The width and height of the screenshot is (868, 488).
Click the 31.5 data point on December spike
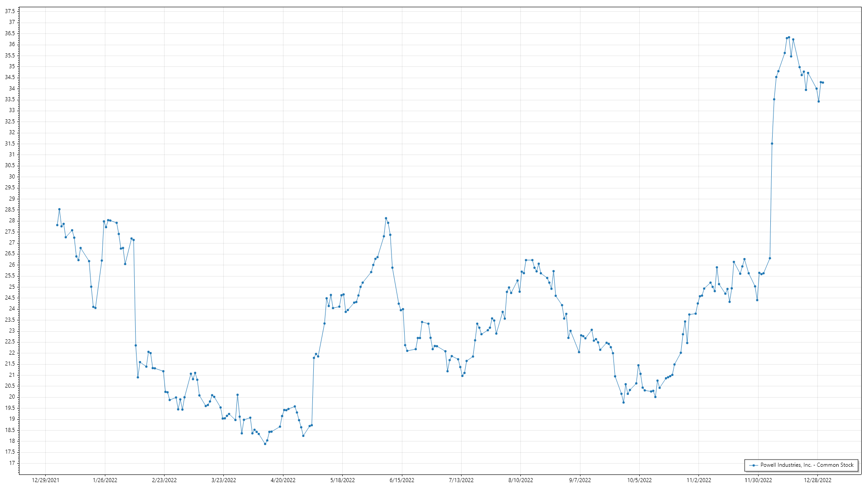pos(772,144)
